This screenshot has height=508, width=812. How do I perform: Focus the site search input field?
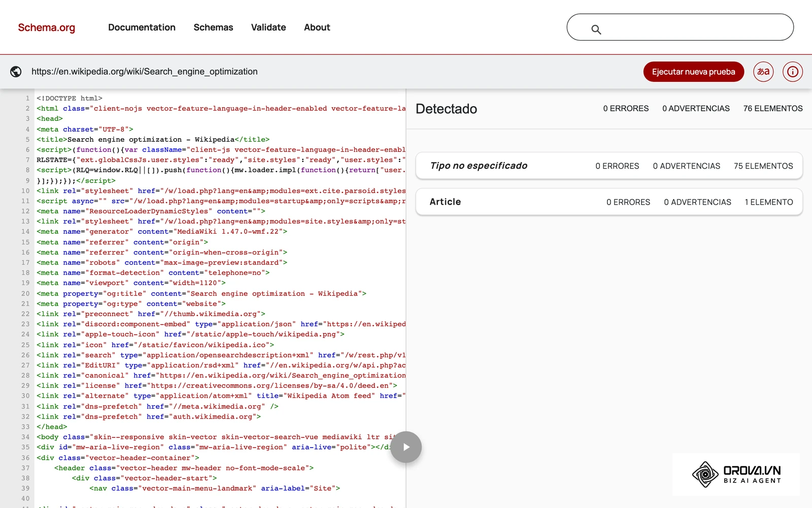tap(680, 27)
